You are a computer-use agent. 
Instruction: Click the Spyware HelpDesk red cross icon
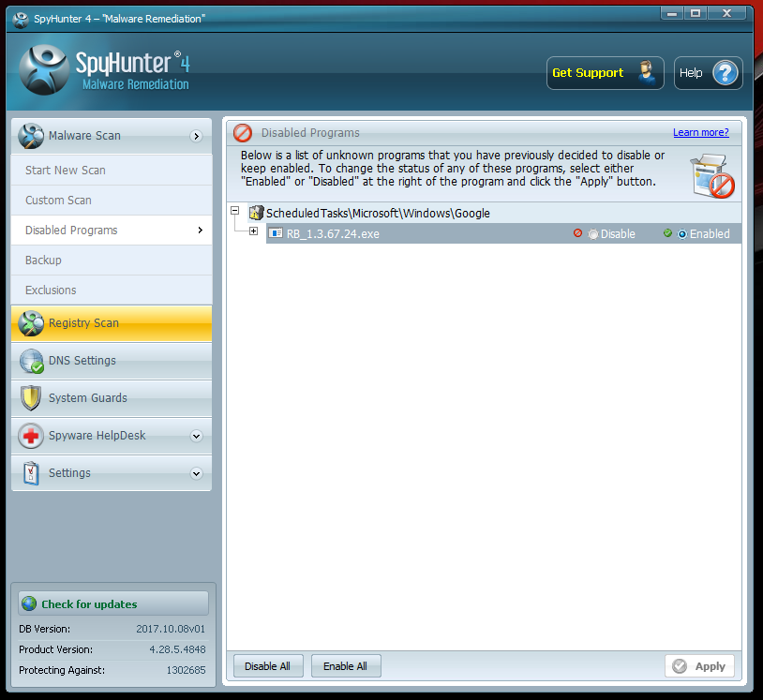pyautogui.click(x=31, y=436)
